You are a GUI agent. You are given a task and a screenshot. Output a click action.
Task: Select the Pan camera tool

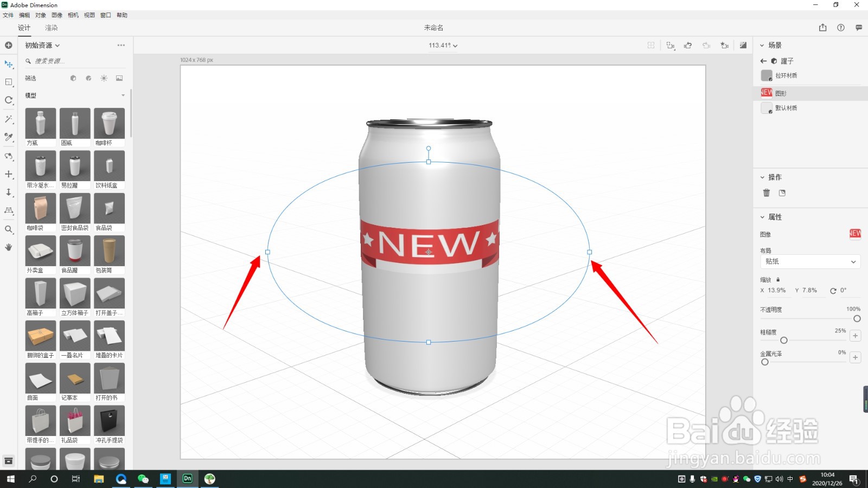[x=9, y=174]
